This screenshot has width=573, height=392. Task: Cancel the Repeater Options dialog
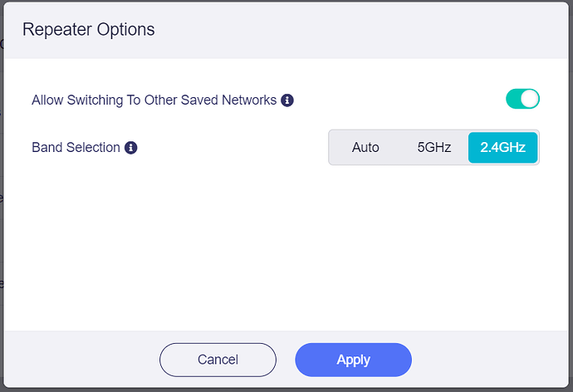[218, 360]
